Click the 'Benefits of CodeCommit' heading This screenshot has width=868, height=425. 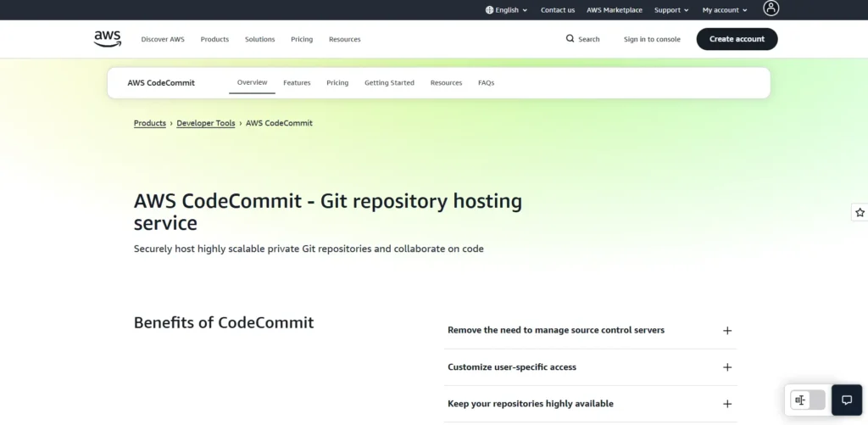point(224,322)
